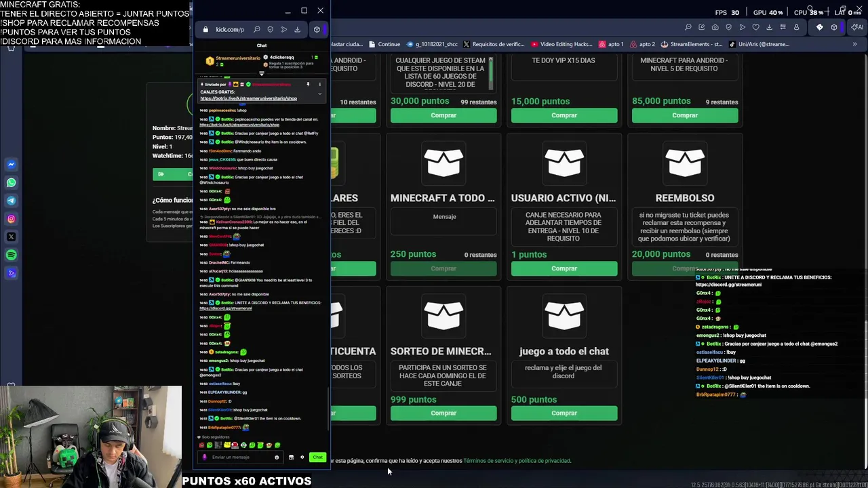The height and width of the screenshot is (488, 868).
Task: Open the chat shop icon beside settings
Action: coord(291,457)
